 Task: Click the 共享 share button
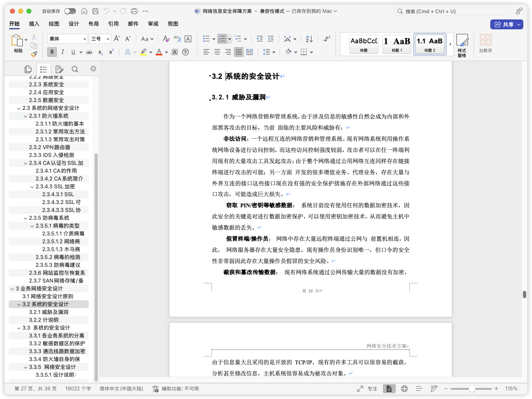(506, 24)
